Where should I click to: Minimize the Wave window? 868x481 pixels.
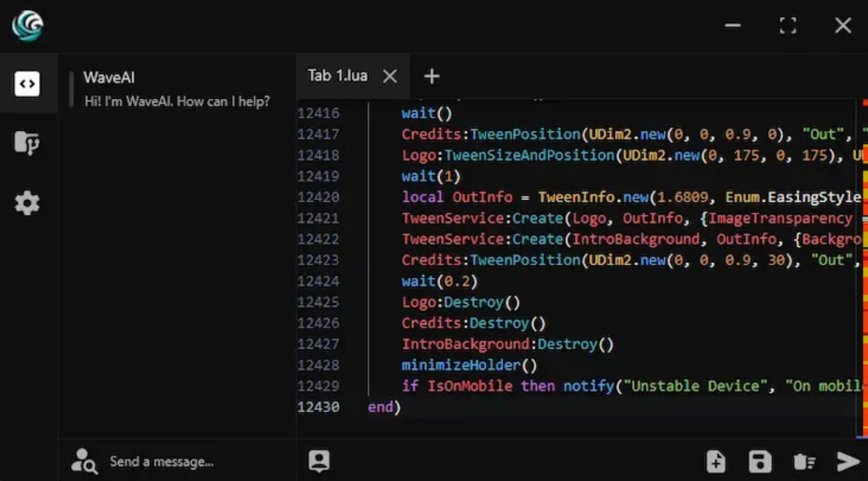tap(733, 25)
